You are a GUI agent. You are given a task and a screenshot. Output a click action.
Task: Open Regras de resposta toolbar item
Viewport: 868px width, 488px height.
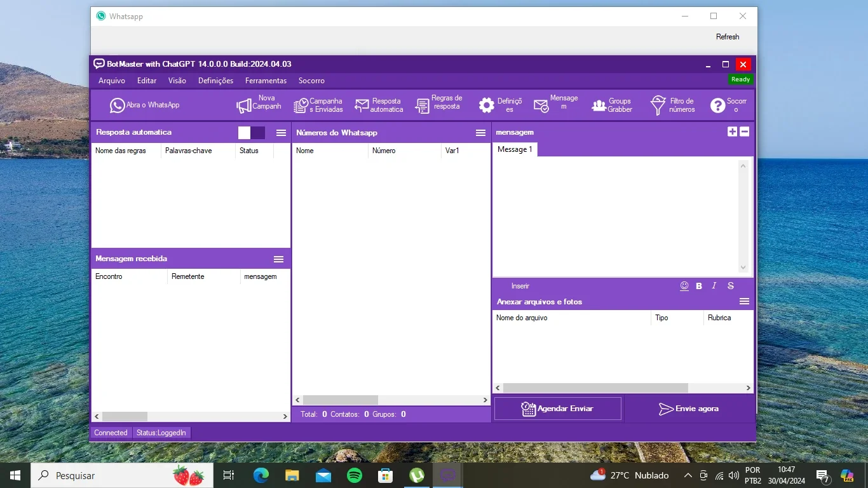tap(439, 103)
